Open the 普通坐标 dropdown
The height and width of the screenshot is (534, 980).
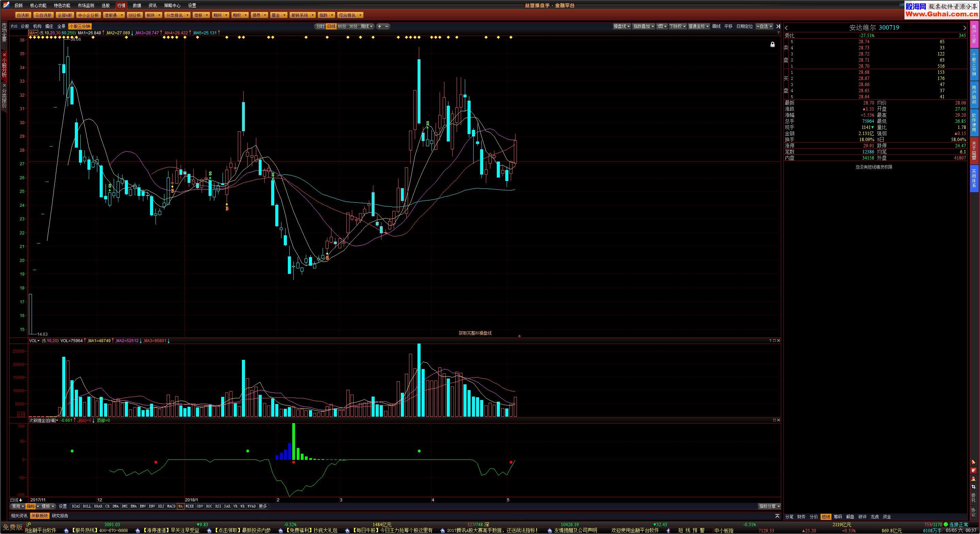[x=699, y=26]
